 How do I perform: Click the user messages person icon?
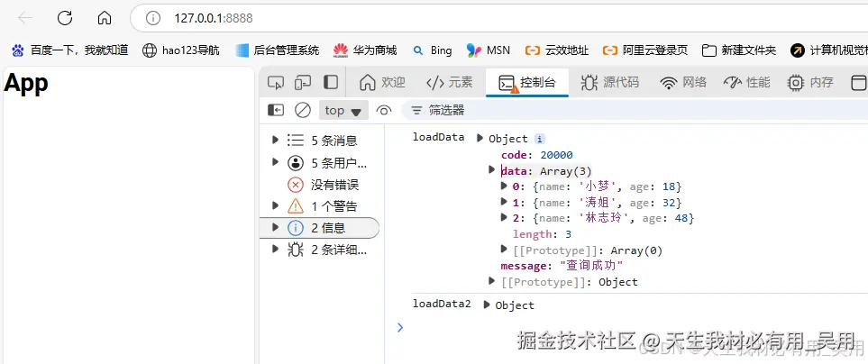(296, 163)
